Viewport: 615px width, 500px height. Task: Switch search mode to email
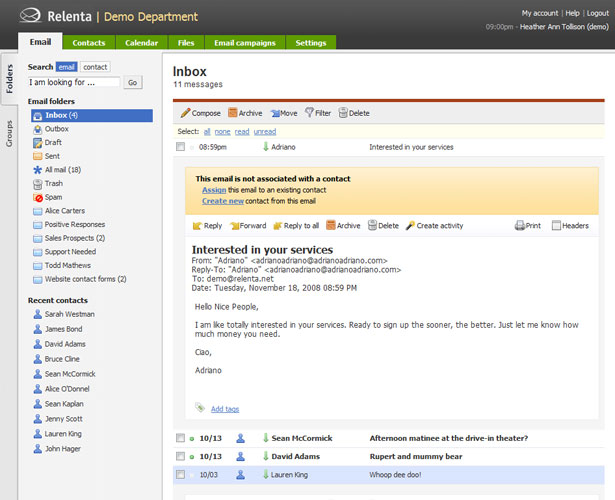coord(66,67)
